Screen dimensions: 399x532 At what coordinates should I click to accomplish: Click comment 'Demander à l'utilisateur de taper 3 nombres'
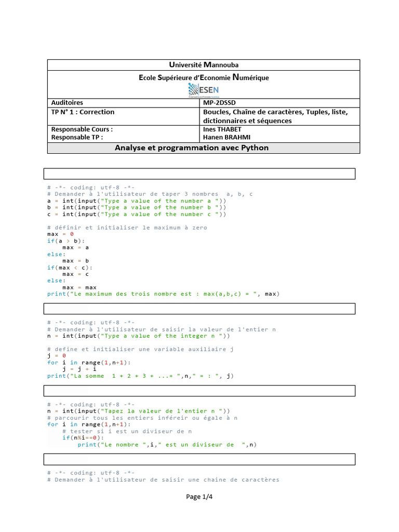click(150, 194)
